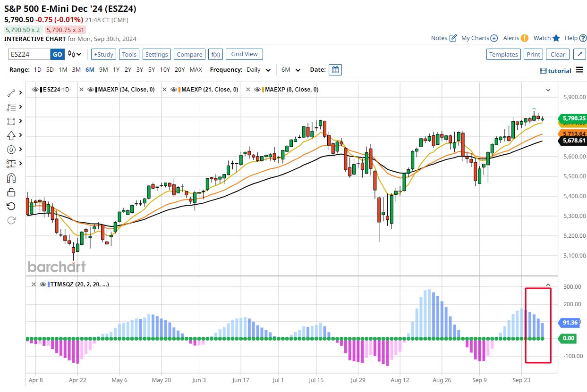Open the chart type candlestick dropdown
The image size is (587, 392).
(x=75, y=54)
